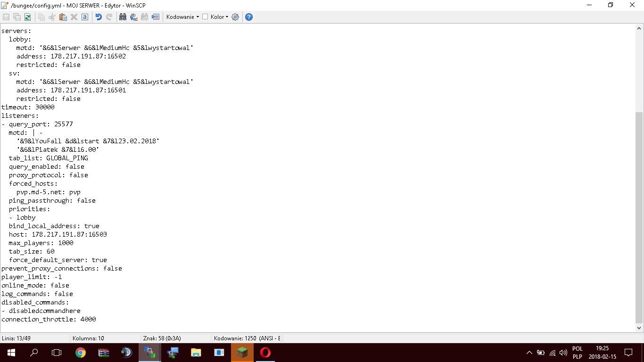Click the Paste clipboard icon
The image size is (644, 362).
(x=63, y=17)
